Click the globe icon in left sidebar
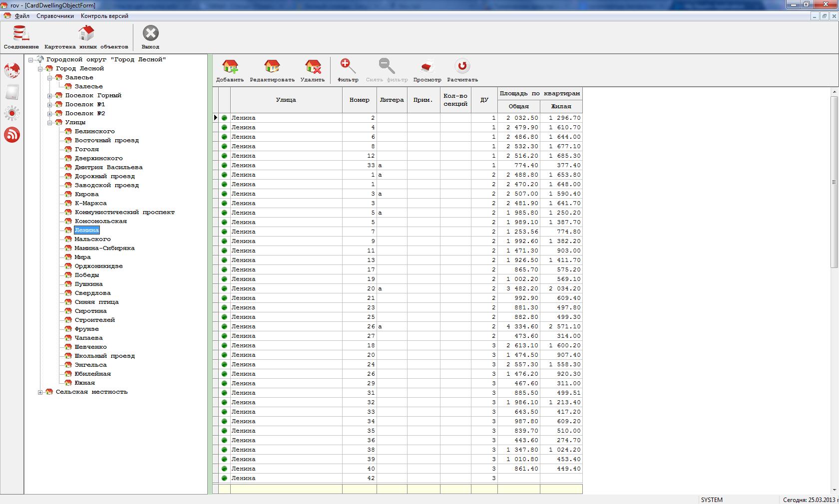Viewport: 839px width, 504px height. pyautogui.click(x=12, y=71)
